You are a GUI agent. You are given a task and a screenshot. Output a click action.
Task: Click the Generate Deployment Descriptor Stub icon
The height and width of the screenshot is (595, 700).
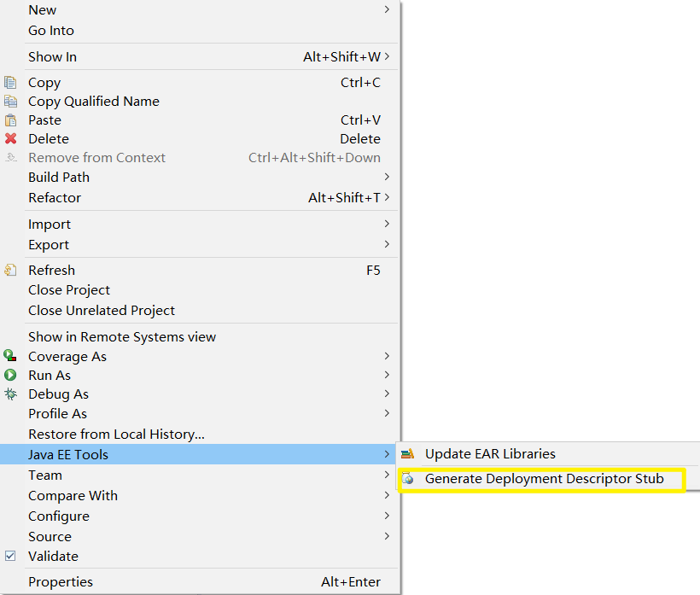(x=407, y=479)
